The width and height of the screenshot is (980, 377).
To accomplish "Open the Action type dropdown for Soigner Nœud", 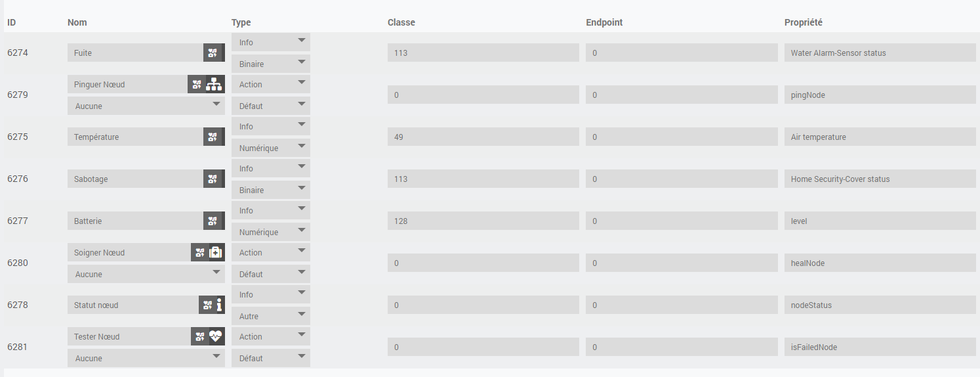I will coord(271,252).
